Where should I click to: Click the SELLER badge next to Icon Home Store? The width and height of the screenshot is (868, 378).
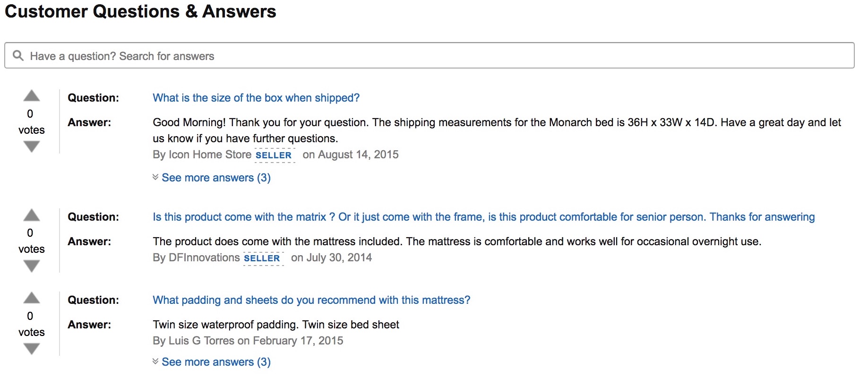click(274, 155)
